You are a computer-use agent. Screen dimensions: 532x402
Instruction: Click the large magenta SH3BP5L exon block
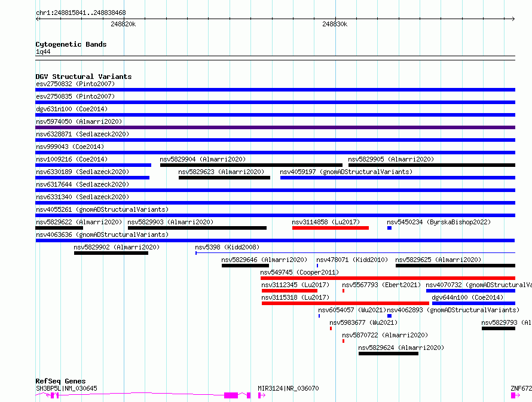[231, 395]
